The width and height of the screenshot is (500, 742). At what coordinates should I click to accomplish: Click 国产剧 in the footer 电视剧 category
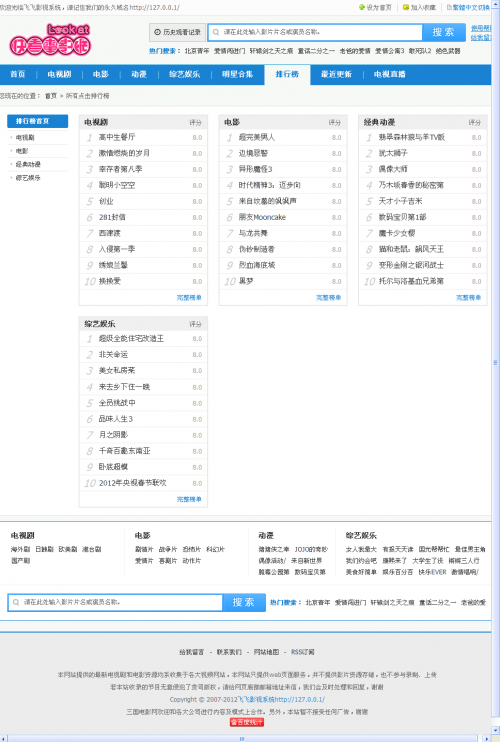coord(20,561)
